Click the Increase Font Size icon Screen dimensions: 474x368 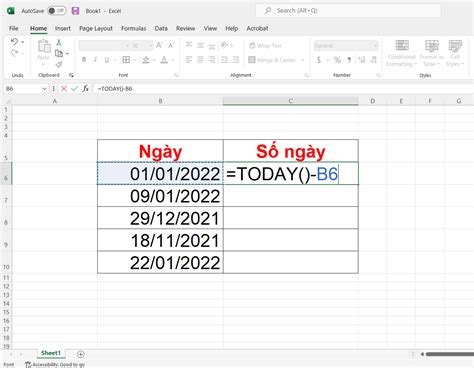pyautogui.click(x=159, y=45)
